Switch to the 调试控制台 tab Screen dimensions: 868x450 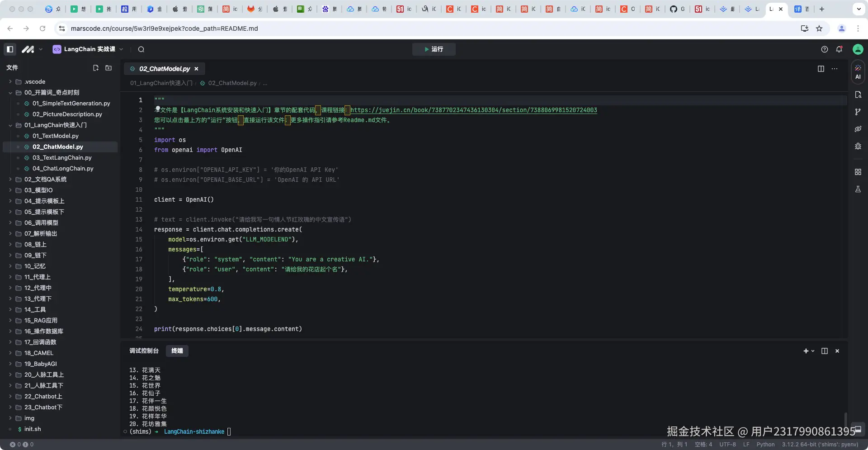pos(144,351)
